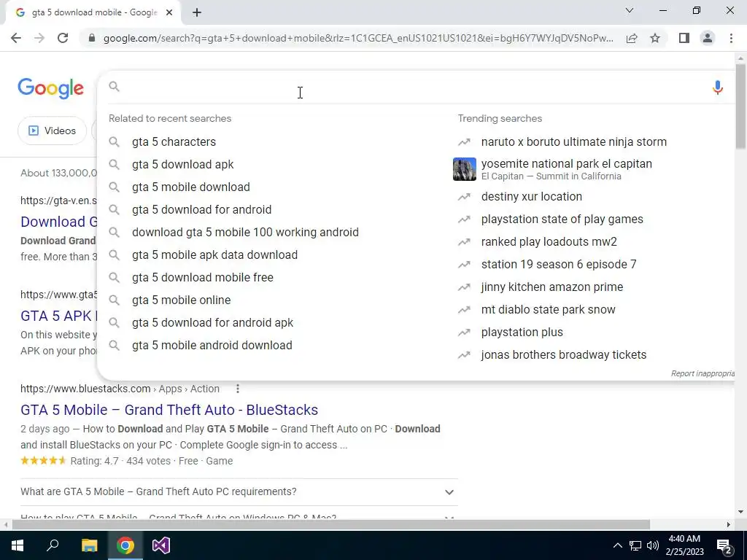Viewport: 747px width, 560px height.
Task: Close the gta 5 download mobile tab
Action: click(x=169, y=12)
